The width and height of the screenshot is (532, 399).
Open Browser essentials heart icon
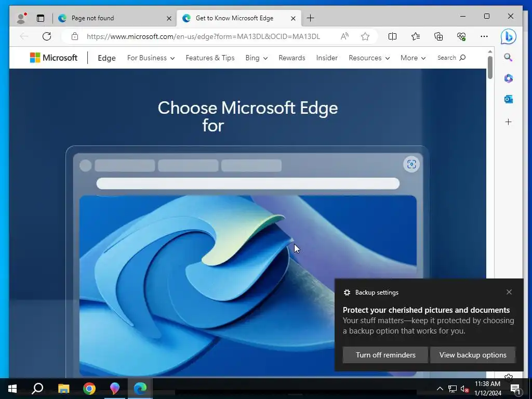pyautogui.click(x=461, y=36)
